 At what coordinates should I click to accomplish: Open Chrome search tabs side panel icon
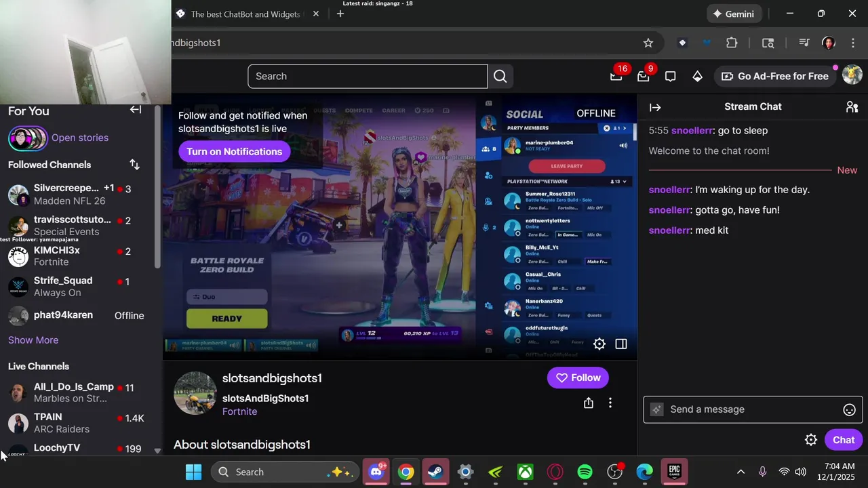click(768, 43)
